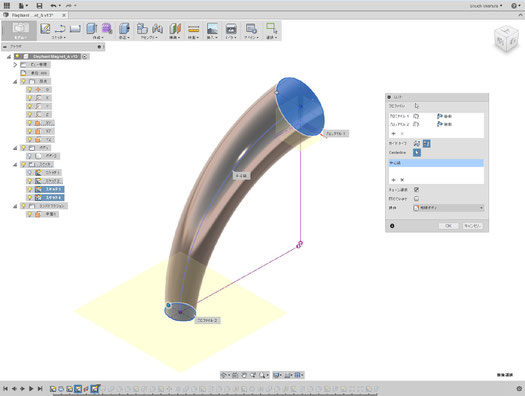Toggle the chain selection checkbox in Loft dialog
The height and width of the screenshot is (396, 525).
[416, 189]
